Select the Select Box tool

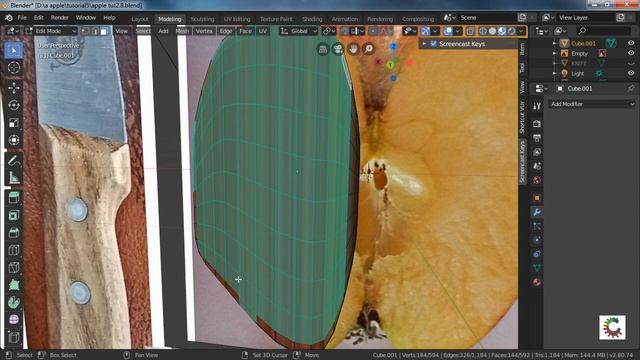pos(14,50)
